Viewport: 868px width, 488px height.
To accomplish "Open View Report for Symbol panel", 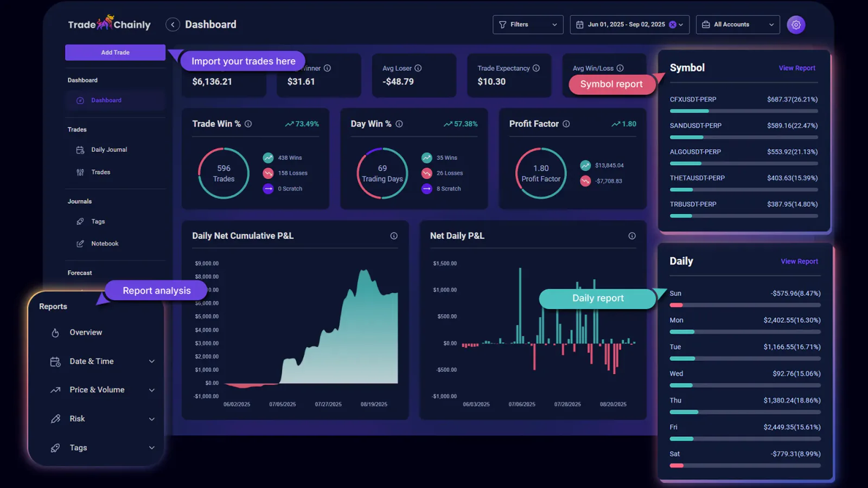I will pyautogui.click(x=797, y=68).
